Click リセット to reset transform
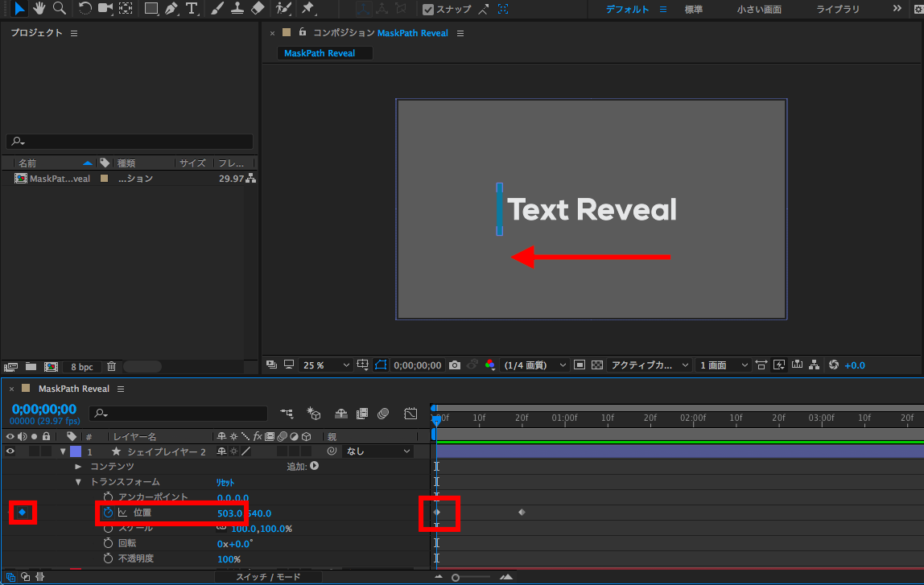The height and width of the screenshot is (585, 924). click(225, 482)
